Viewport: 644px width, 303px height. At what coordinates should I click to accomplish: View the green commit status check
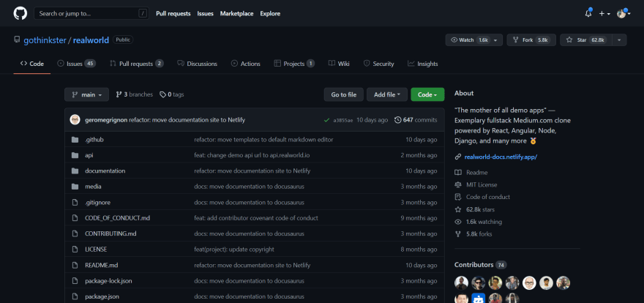pos(326,120)
